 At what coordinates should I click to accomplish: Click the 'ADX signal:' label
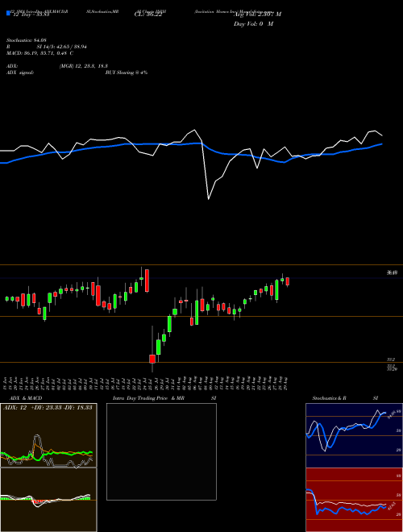pos(20,73)
